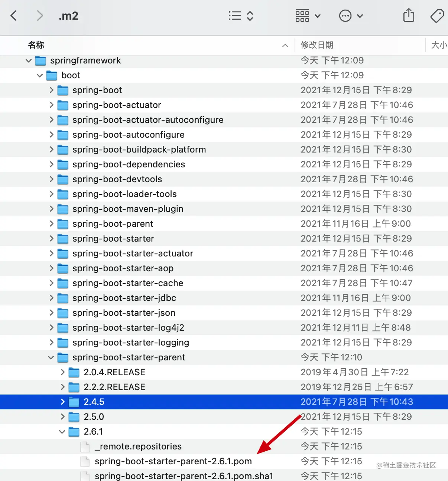Expand the spring-boot-starter-cache folder
This screenshot has width=448, height=481.
51,283
